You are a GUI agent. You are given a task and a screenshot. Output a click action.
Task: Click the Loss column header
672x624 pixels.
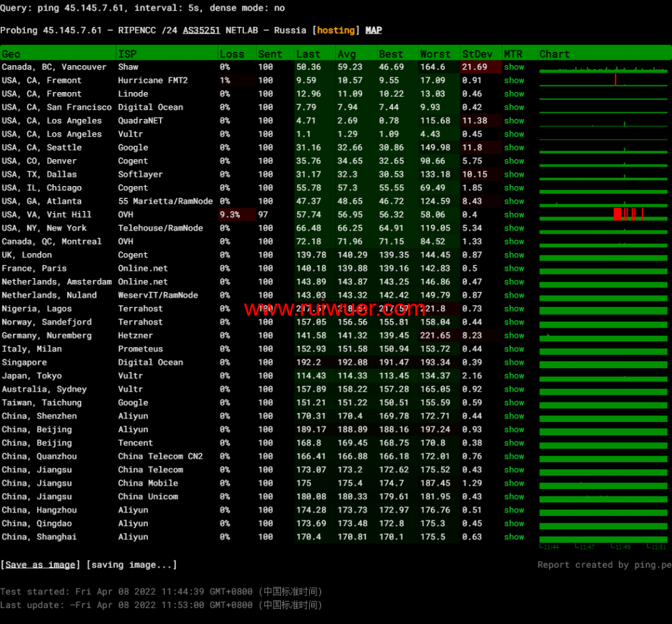(x=232, y=54)
